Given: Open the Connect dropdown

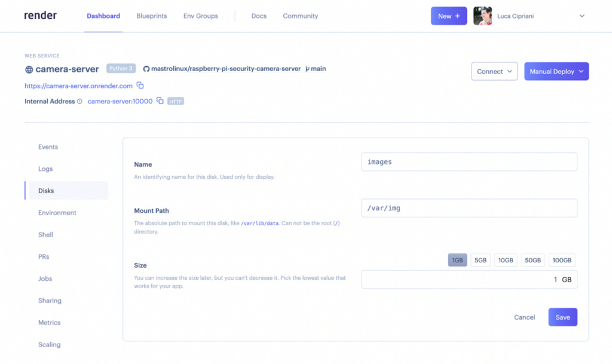Looking at the screenshot, I should [494, 71].
